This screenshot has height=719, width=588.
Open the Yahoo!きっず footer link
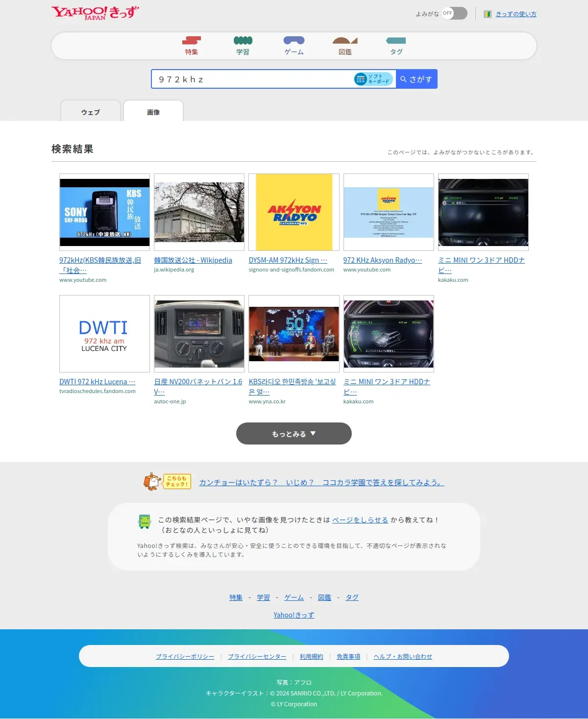(x=294, y=615)
